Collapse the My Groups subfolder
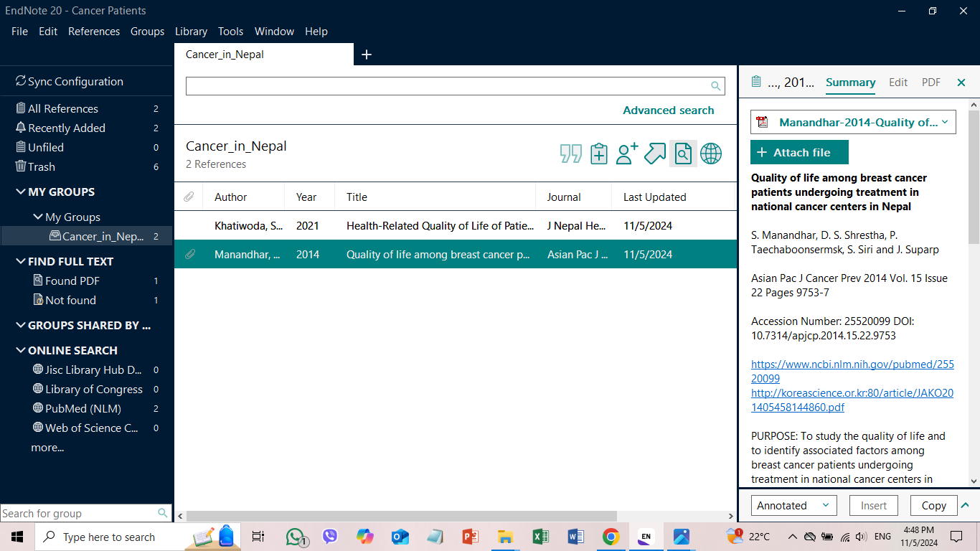Viewport: 980px width, 551px height. pos(38,217)
